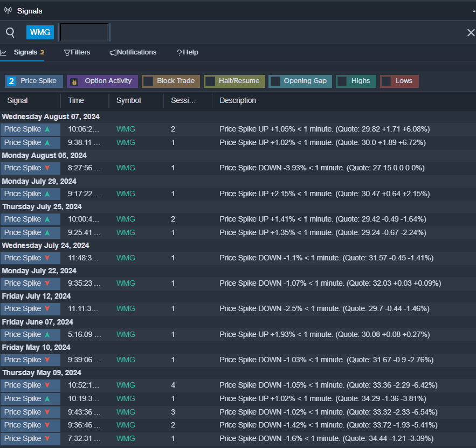Click the chart icon beside Signals tab
The image size is (476, 448).
(3, 53)
